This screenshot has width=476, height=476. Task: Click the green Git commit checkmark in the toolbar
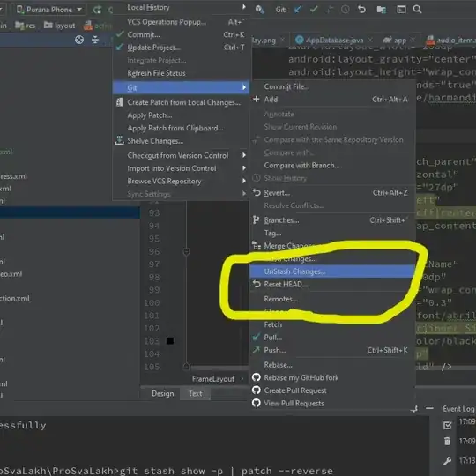pyautogui.click(x=314, y=10)
